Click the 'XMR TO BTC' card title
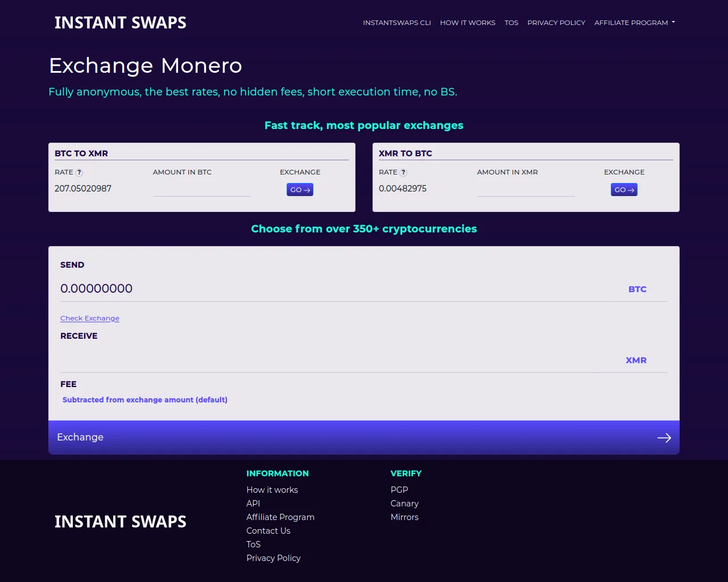 click(406, 153)
